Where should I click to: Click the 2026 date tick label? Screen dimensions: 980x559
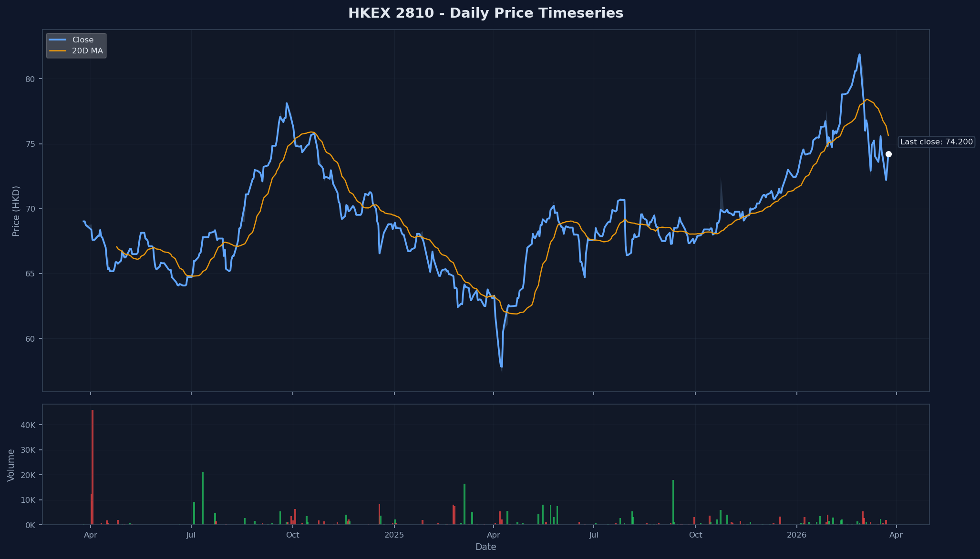[796, 535]
